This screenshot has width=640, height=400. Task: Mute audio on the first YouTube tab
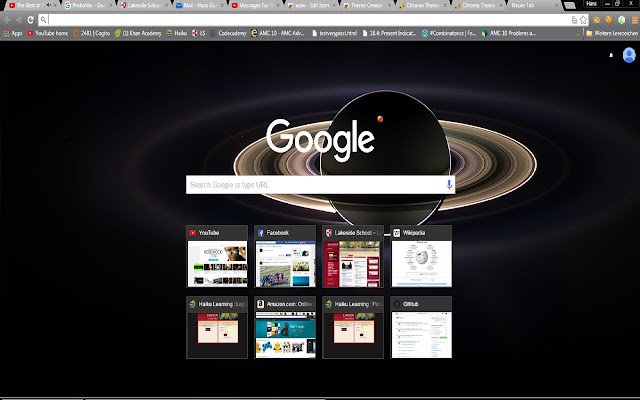49,5
